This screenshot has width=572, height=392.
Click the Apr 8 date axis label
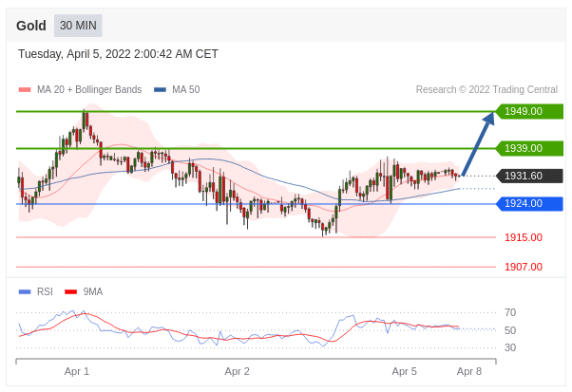[469, 372]
